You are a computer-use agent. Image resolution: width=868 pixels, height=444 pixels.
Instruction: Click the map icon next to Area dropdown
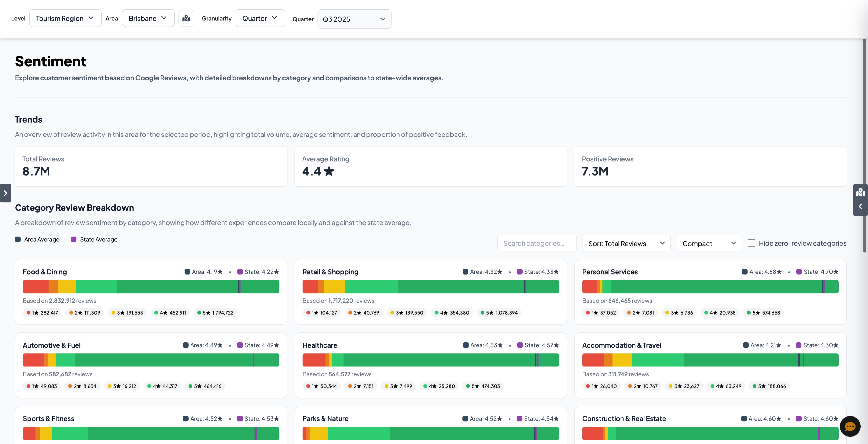coord(186,18)
